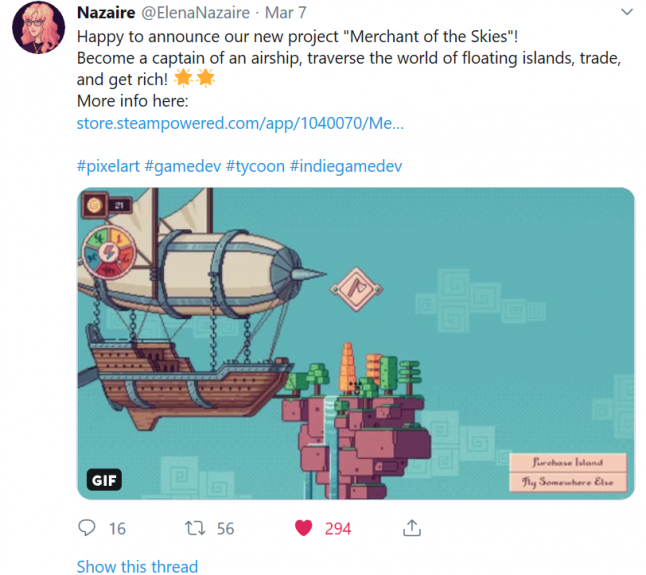646x575 pixels.
Task: Open the @ElenaNazaire handle
Action: tap(195, 13)
